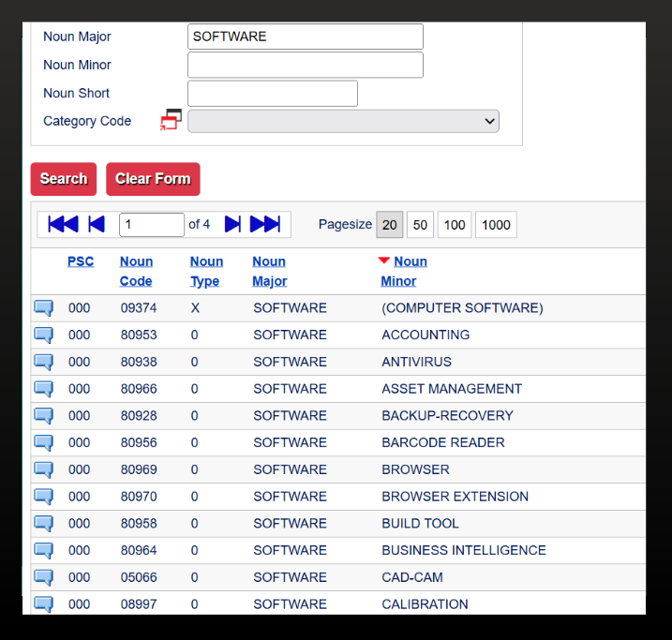Open details icon for BARCODE READER row
This screenshot has height=640, width=672.
[44, 443]
